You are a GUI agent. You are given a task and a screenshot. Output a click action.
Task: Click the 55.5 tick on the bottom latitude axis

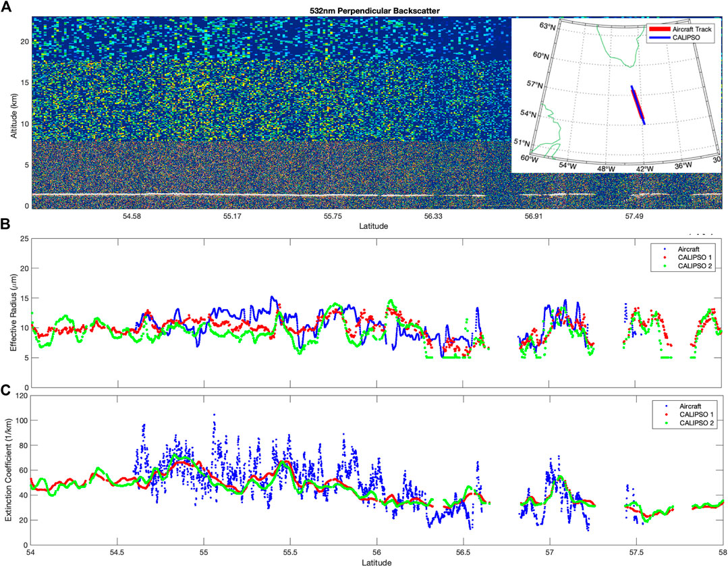(x=290, y=553)
